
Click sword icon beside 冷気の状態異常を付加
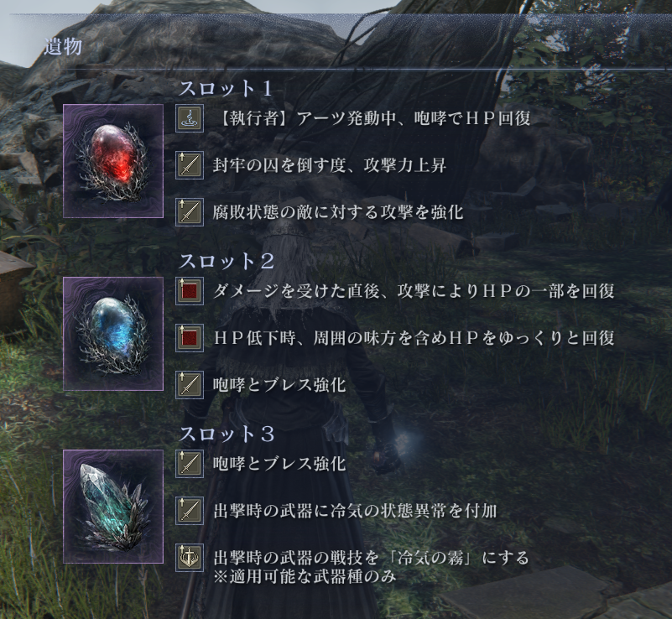click(x=190, y=511)
